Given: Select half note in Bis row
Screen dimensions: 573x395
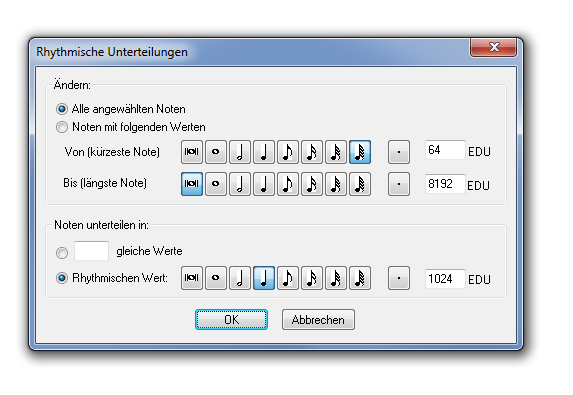Looking at the screenshot, I should pos(240,184).
